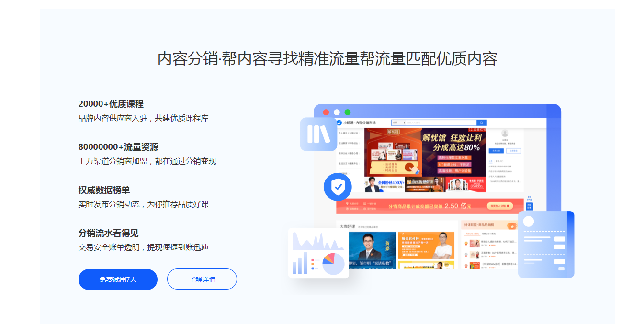Click the pie chart graphic on analytics card
This screenshot has width=644, height=335.
(333, 264)
